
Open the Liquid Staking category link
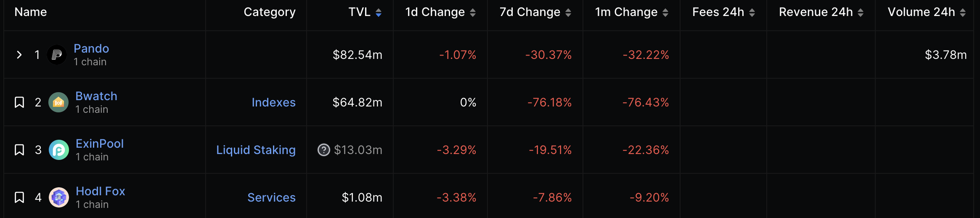coord(256,150)
